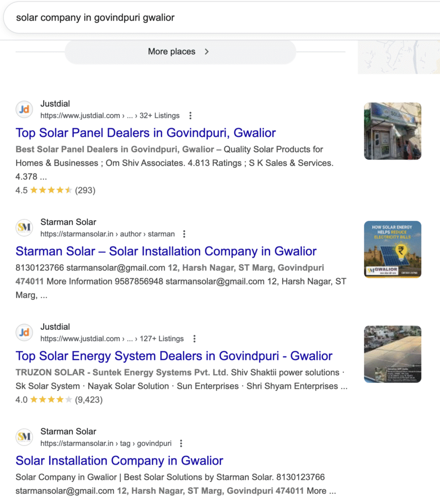The height and width of the screenshot is (504, 440).
Task: Open Starman Solar – Solar Installation Company in Gwalior
Action: point(166,251)
